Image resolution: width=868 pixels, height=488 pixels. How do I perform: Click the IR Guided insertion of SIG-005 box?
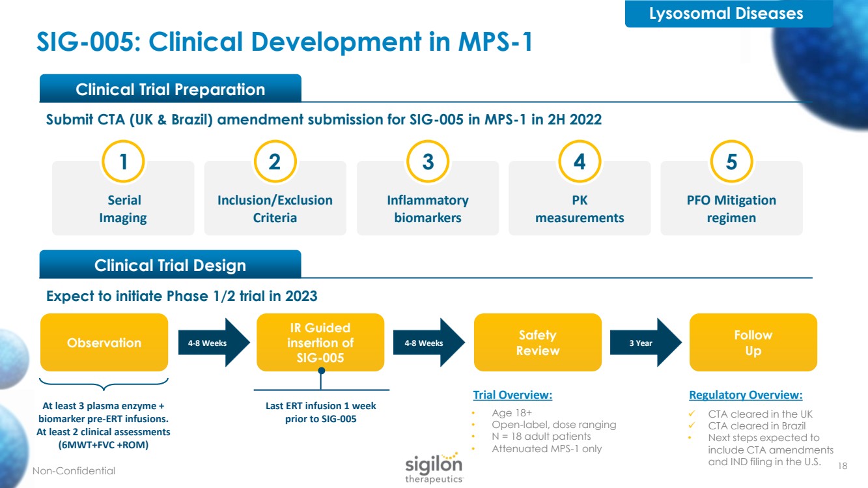point(320,343)
